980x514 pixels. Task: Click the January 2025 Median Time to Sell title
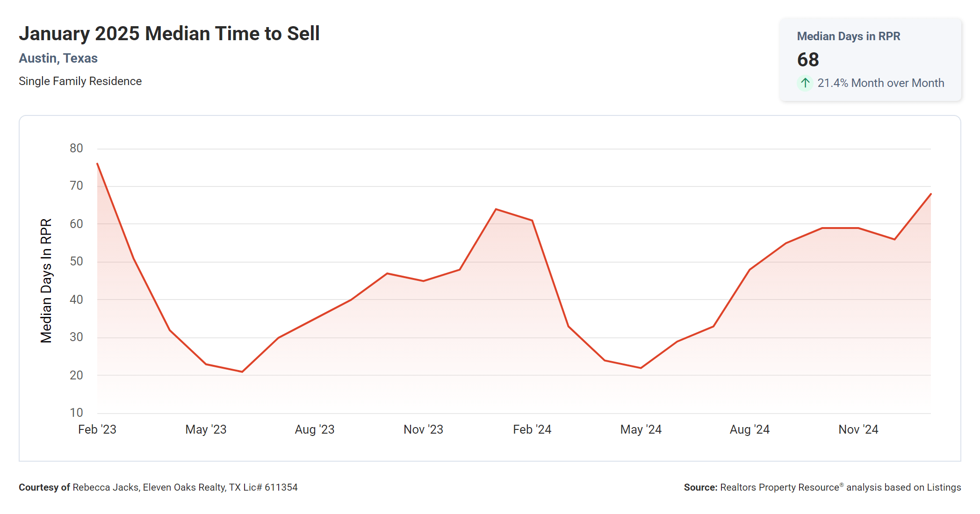pos(169,34)
